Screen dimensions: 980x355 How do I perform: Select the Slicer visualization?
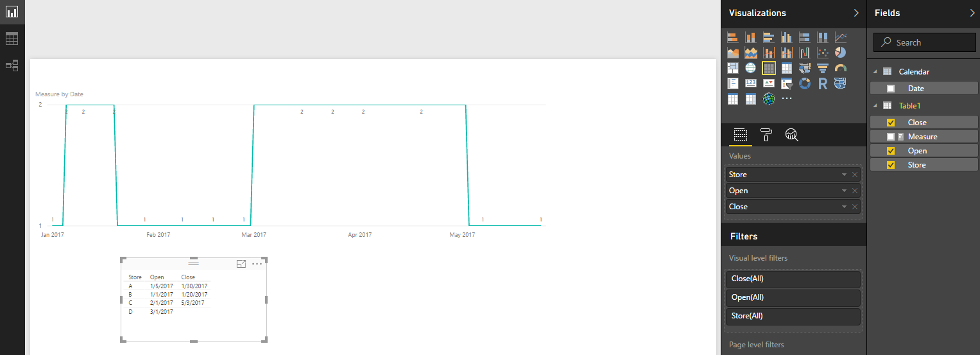pyautogui.click(x=787, y=83)
